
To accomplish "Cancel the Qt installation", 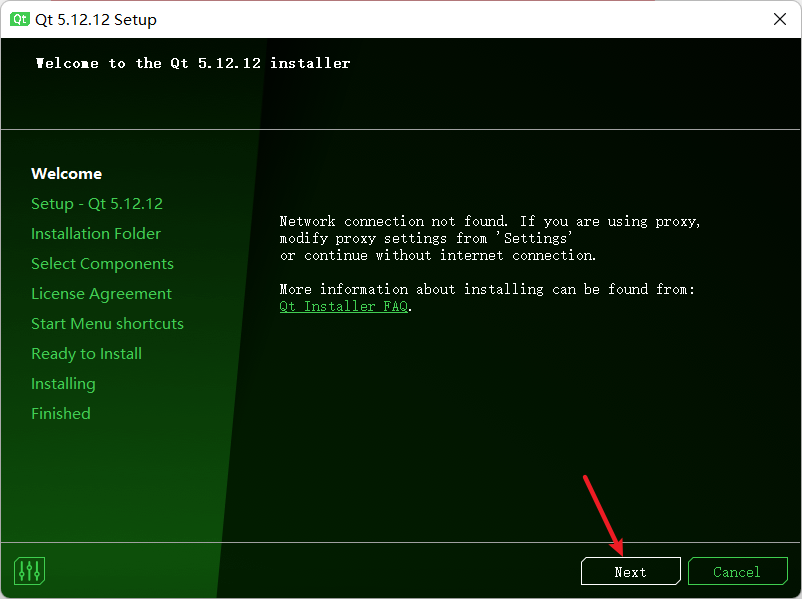I will (738, 571).
